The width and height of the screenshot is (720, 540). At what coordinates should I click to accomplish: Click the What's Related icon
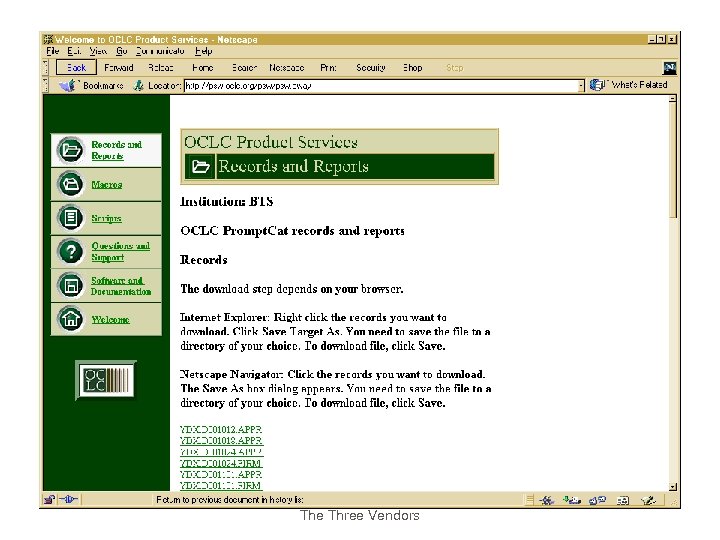coord(597,85)
